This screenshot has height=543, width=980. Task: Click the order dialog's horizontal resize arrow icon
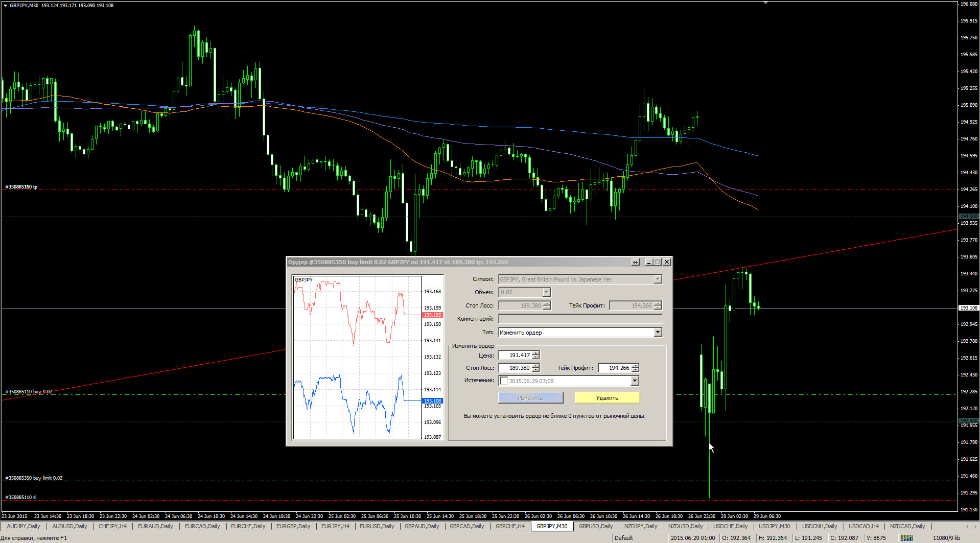point(635,262)
